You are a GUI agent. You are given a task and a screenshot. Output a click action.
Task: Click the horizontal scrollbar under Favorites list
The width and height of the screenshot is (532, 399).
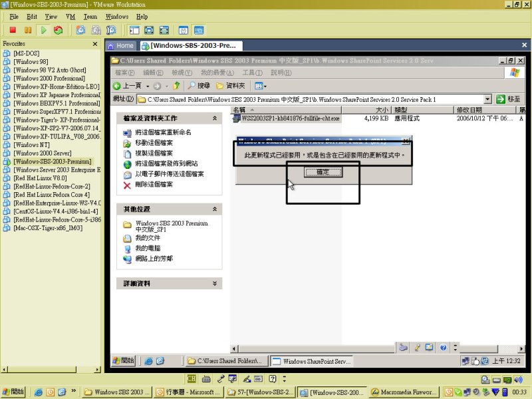coord(51,370)
